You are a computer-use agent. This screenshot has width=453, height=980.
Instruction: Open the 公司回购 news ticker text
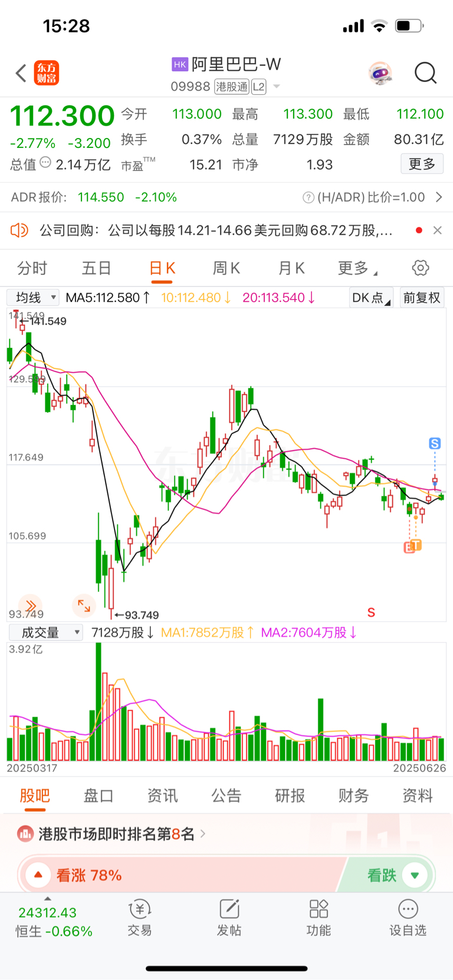[x=216, y=230]
